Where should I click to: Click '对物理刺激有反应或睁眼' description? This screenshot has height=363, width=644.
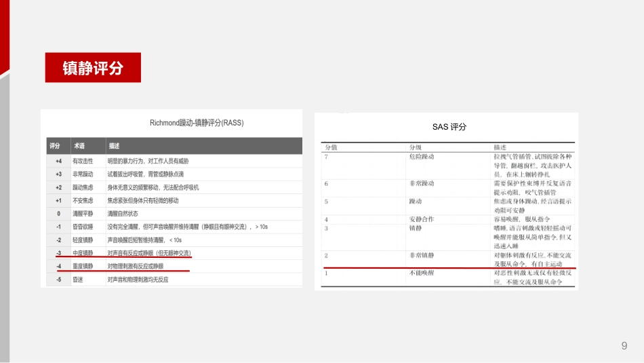[136, 267]
